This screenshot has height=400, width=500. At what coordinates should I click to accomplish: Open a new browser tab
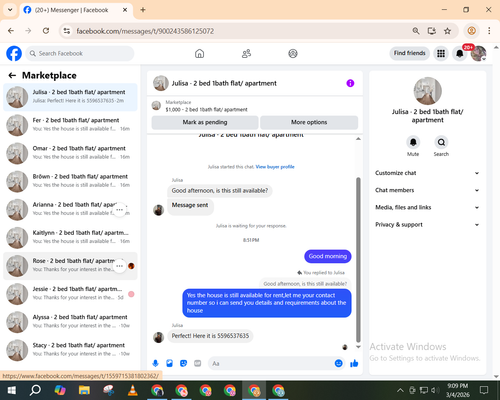[x=143, y=10]
